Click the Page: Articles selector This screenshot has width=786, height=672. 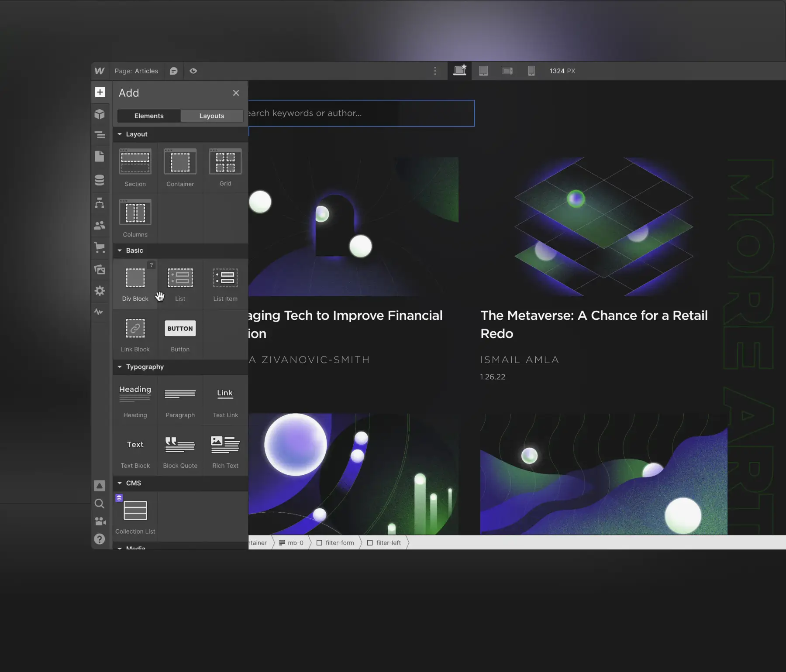(136, 71)
